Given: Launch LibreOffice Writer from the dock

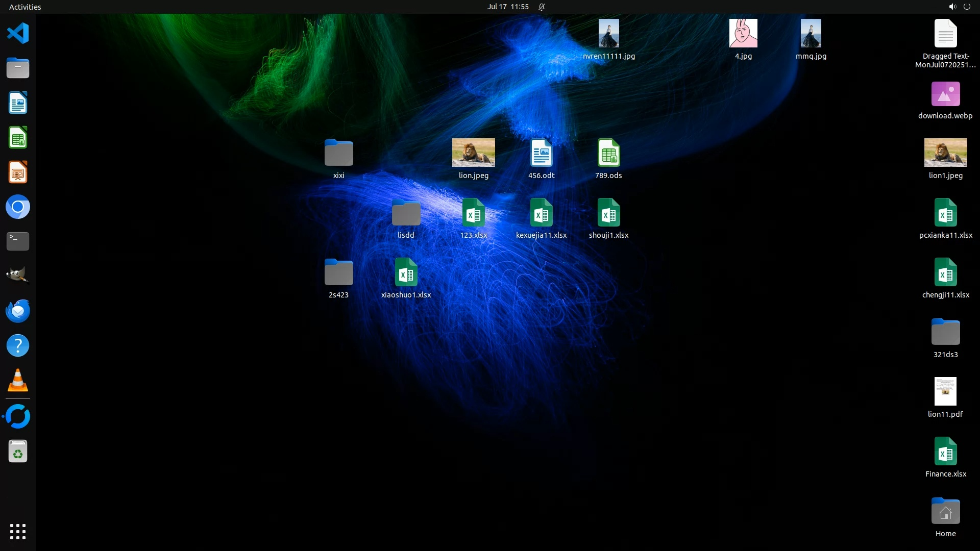Looking at the screenshot, I should [x=18, y=103].
